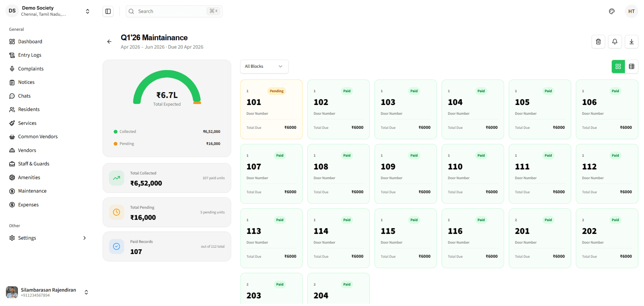Open door 203 card
Image resolution: width=644 pixels, height=306 pixels.
point(271,289)
